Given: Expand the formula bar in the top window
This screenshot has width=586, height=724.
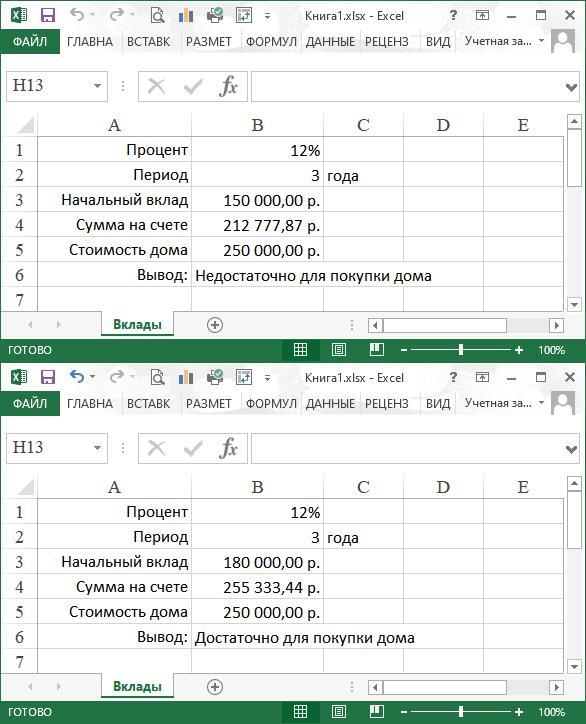Looking at the screenshot, I should pos(571,87).
